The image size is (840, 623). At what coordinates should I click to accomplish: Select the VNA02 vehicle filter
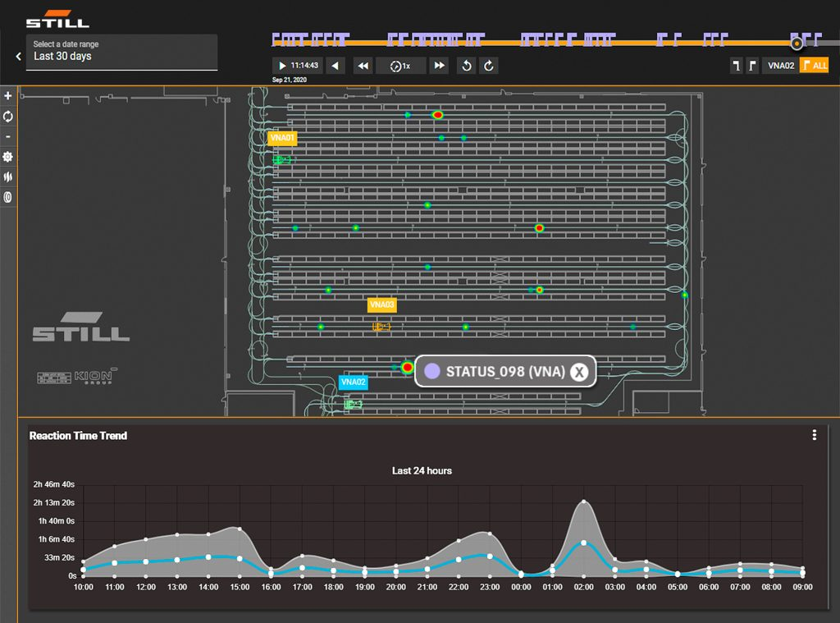pos(780,66)
